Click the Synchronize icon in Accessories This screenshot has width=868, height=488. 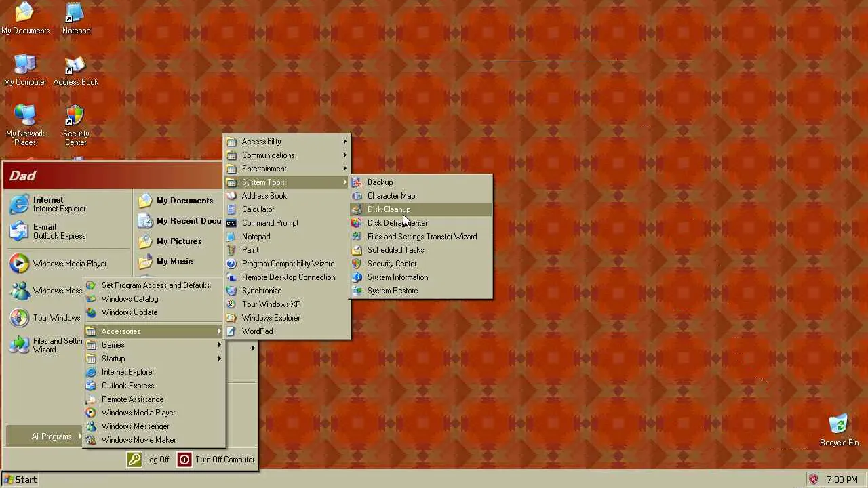(x=231, y=291)
